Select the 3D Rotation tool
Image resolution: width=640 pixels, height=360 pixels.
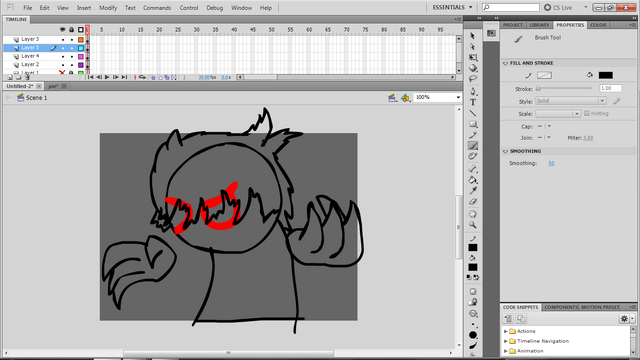(x=473, y=68)
